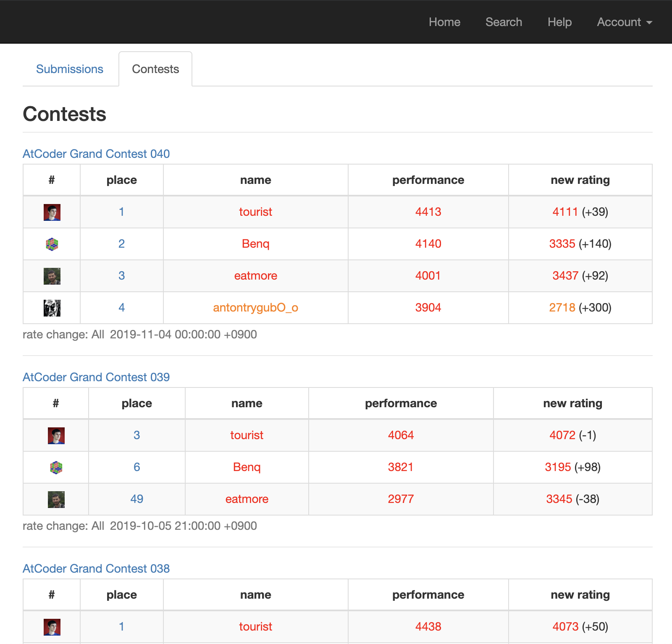Click place 3 for tourist in AGC 039
The height and width of the screenshot is (644, 672).
pyautogui.click(x=136, y=435)
